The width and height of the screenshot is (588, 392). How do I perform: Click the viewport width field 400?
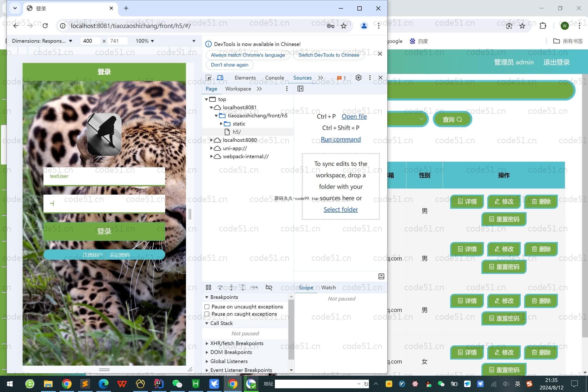(x=90, y=41)
